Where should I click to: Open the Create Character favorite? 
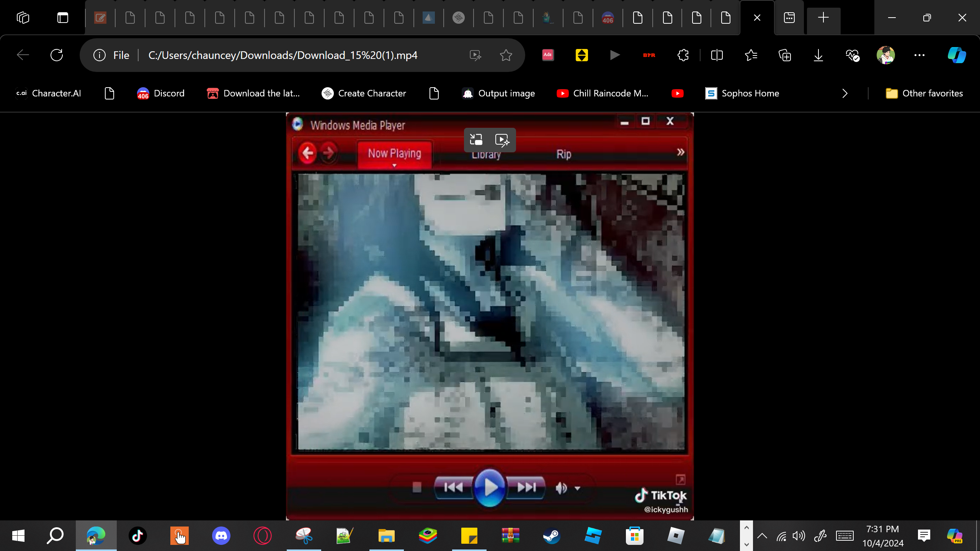364,93
